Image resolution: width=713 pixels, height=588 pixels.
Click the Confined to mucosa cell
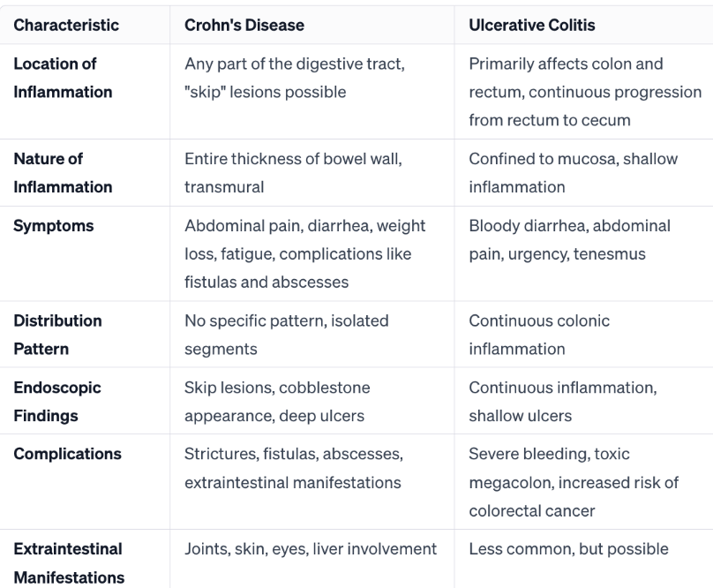click(573, 174)
